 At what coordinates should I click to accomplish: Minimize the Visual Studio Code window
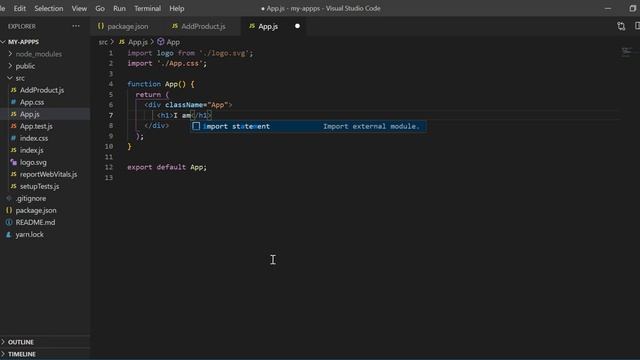click(x=608, y=8)
